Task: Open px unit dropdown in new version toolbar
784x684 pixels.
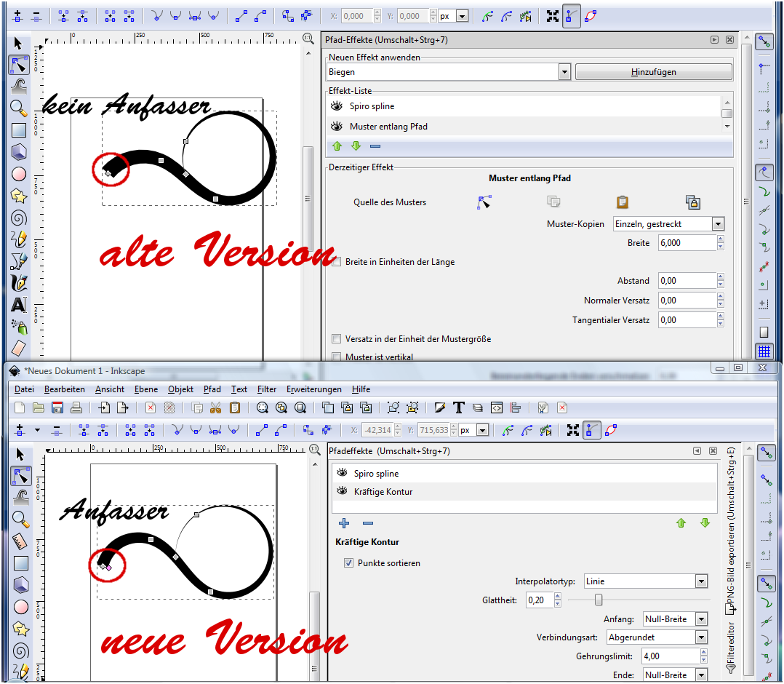Action: [x=482, y=430]
